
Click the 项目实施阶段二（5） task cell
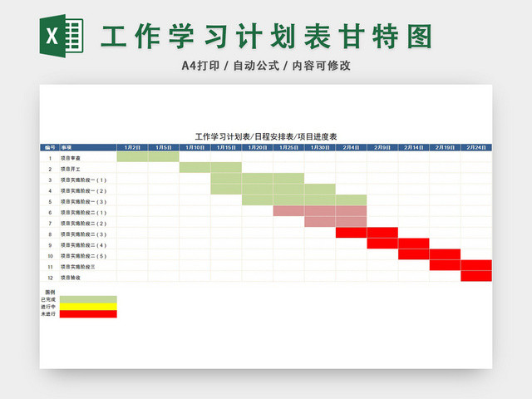pyautogui.click(x=88, y=256)
